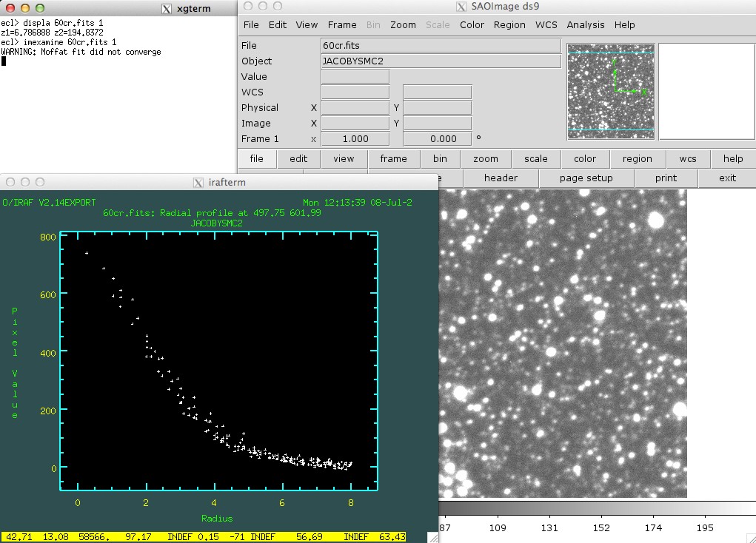Click the Frame 1 angle field showing 0.000
Viewport: 756px width, 543px height.
pyautogui.click(x=438, y=139)
